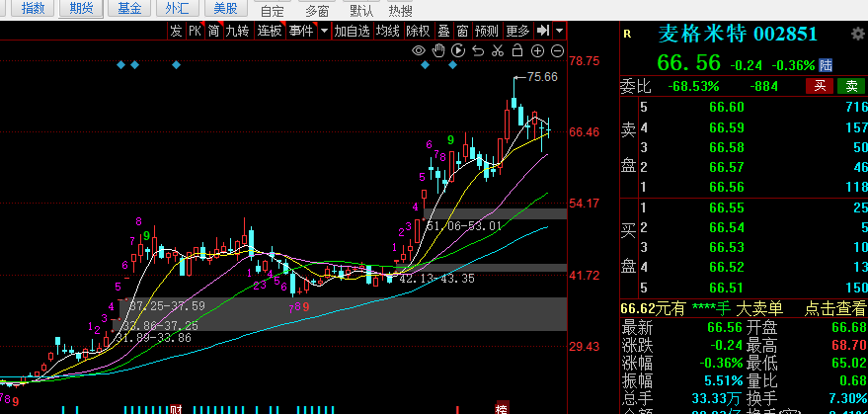868x414 pixels.
Task: Toggle the chart lock icon
Action: click(x=517, y=51)
